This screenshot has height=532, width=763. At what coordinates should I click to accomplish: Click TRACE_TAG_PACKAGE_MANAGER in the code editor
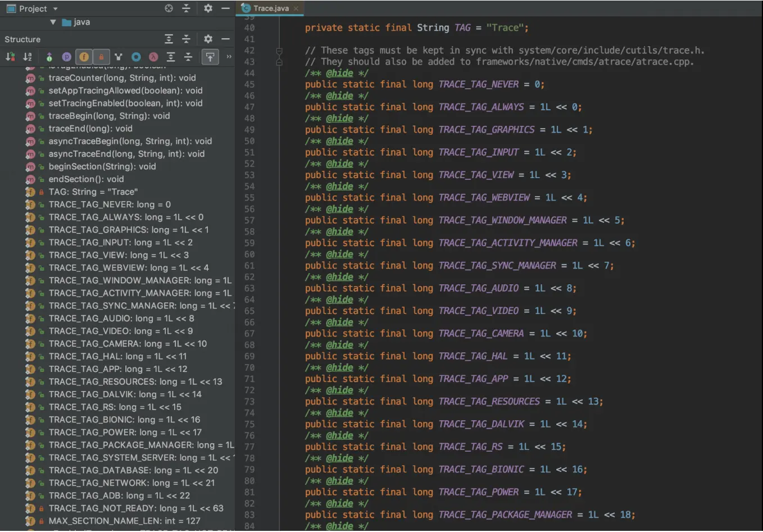[505, 515]
